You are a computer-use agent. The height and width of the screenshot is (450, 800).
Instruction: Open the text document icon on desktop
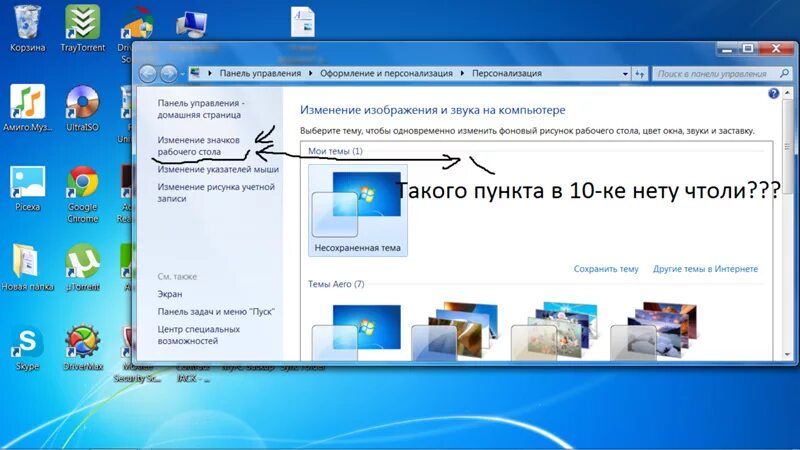coord(303,22)
